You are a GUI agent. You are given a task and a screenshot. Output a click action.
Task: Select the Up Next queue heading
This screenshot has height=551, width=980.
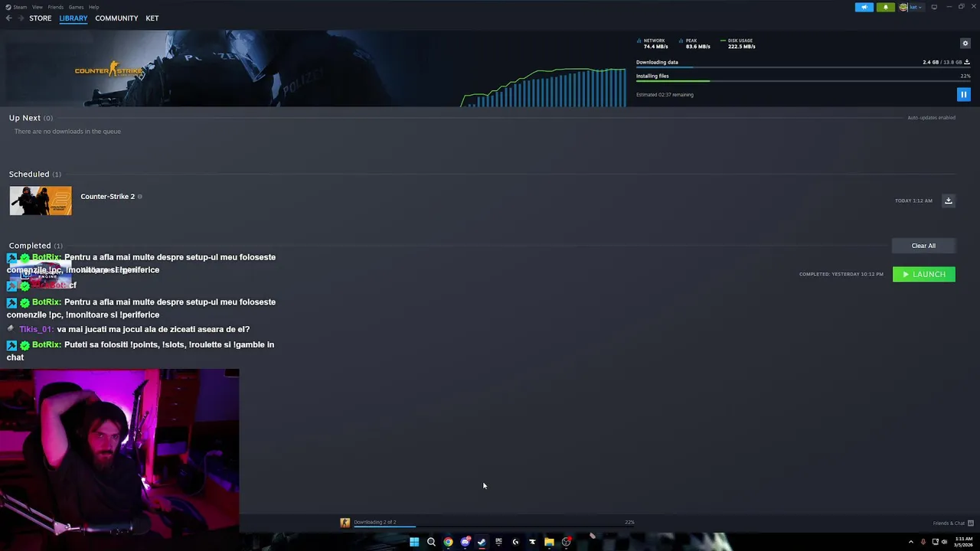[31, 118]
